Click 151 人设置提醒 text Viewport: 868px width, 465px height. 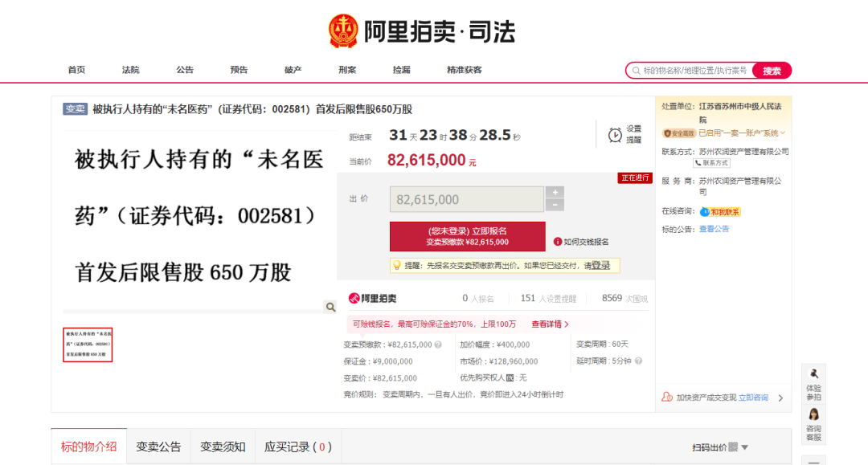[x=548, y=299]
